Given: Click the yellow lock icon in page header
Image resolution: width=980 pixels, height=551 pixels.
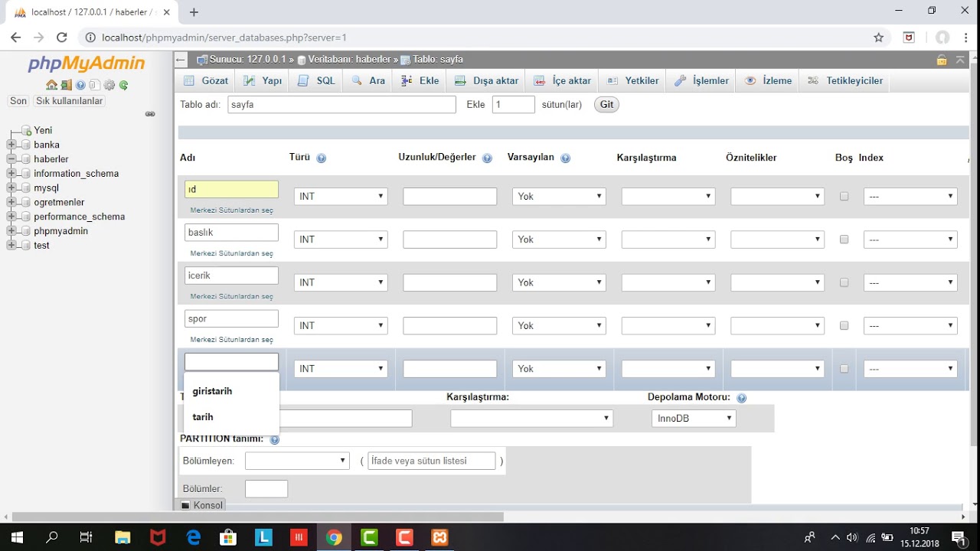Looking at the screenshot, I should tap(941, 60).
